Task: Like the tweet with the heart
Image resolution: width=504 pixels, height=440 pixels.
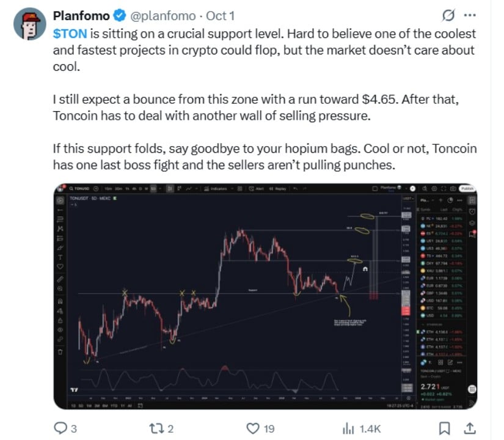Action: point(252,428)
